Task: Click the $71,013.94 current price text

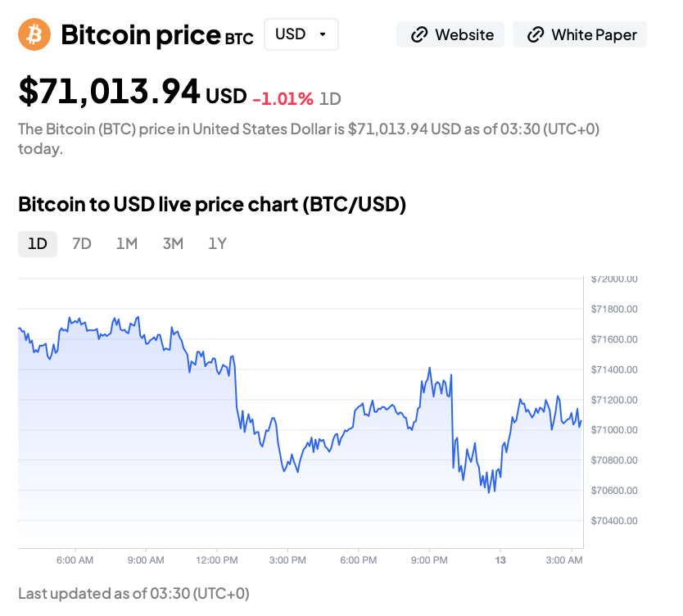Action: 109,92
